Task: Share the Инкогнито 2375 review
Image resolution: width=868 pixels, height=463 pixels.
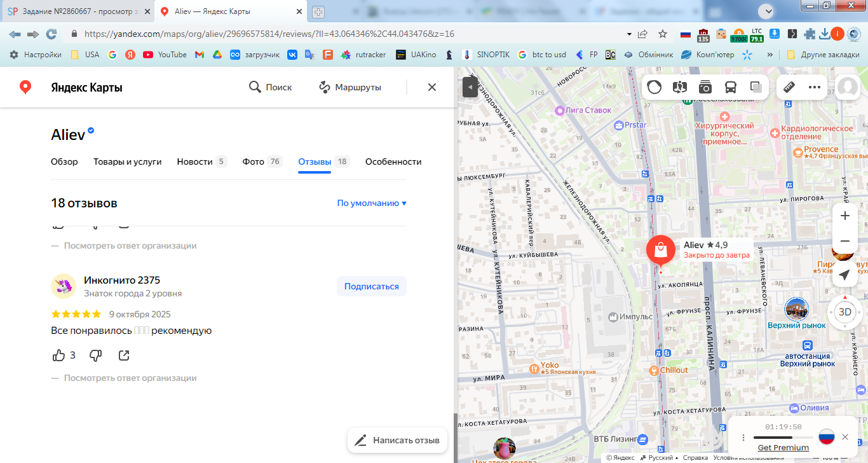Action: click(x=125, y=356)
